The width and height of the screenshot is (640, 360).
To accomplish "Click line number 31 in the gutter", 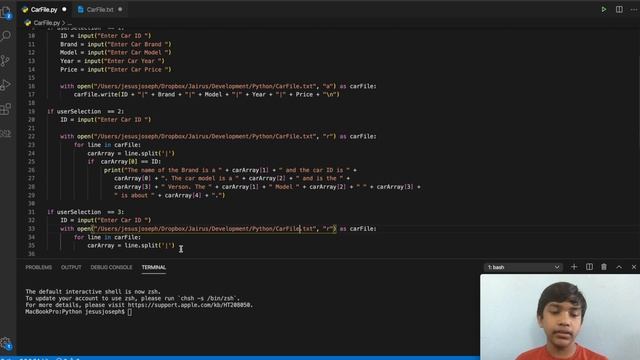I will click(31, 212).
